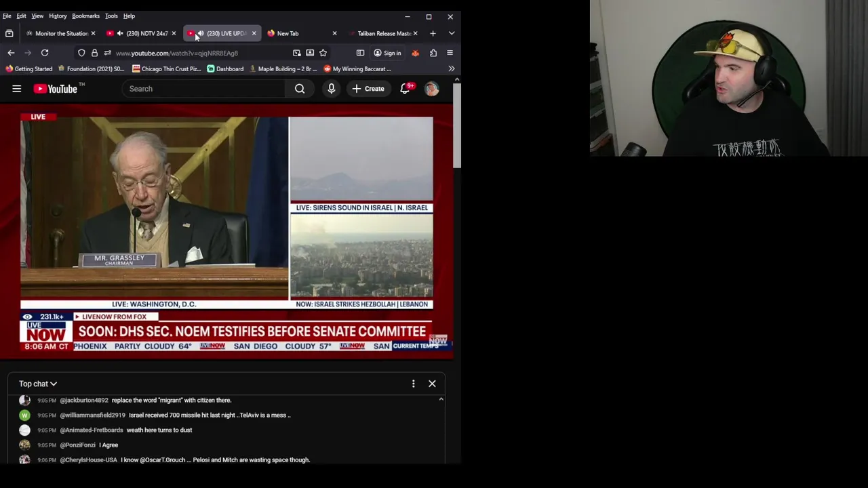The width and height of the screenshot is (868, 488).
Task: Click the page vertical scrollbar thumb
Action: (x=457, y=127)
